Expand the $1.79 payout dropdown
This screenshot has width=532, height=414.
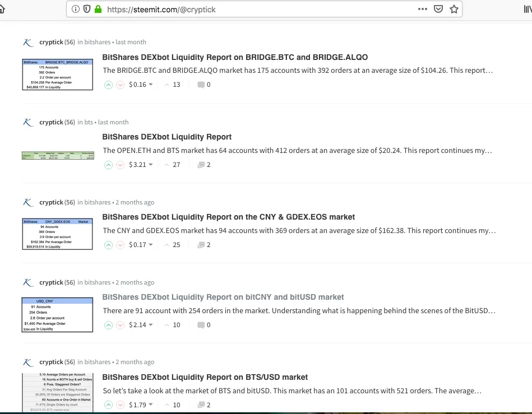[x=141, y=405]
